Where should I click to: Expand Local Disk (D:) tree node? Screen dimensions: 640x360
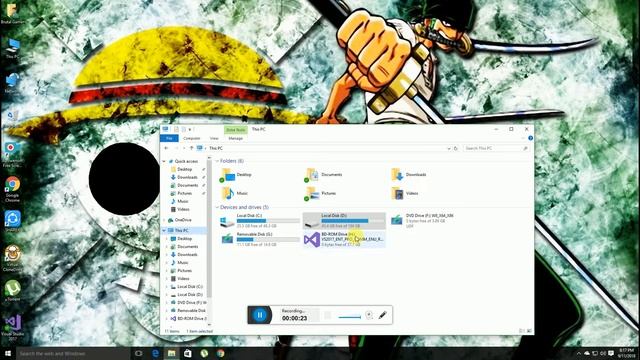(x=167, y=295)
